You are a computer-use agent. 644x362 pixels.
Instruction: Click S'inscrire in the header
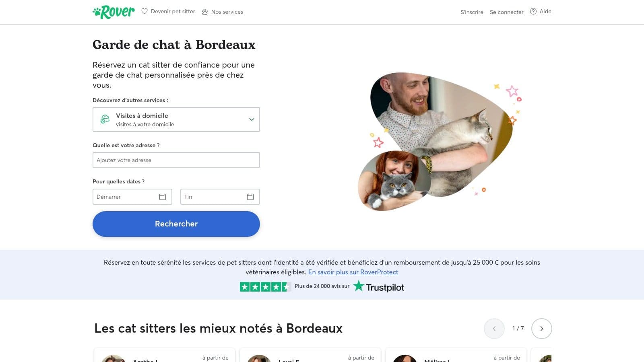472,12
